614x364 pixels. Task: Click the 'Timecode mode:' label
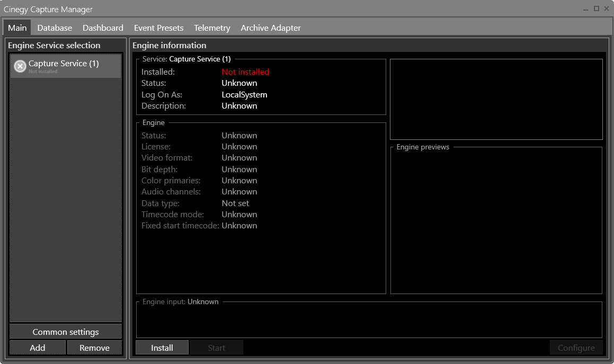(173, 215)
